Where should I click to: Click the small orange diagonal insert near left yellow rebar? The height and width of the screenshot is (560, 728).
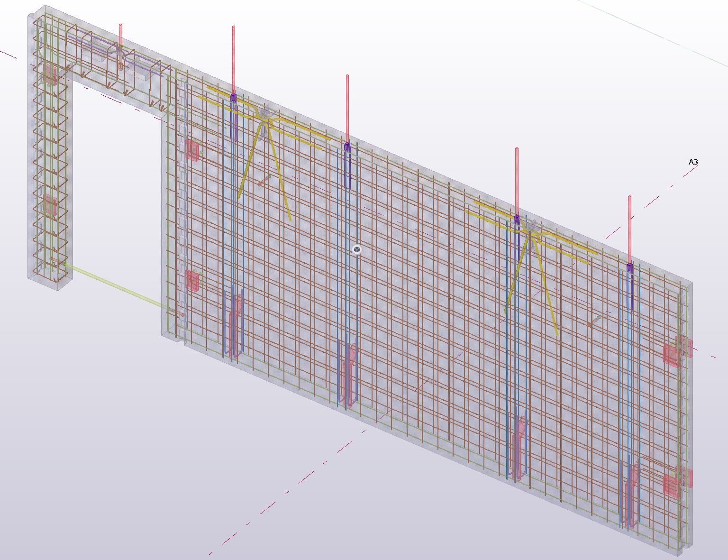click(x=264, y=180)
